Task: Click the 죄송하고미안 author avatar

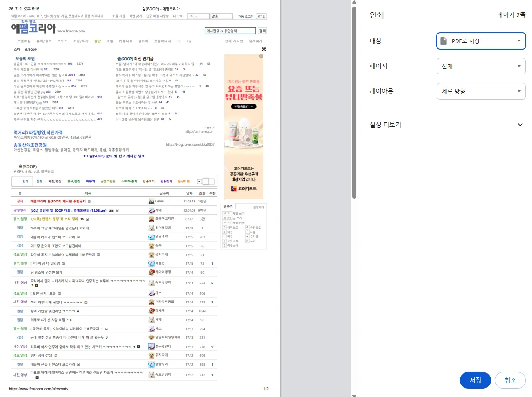Action: click(151, 219)
